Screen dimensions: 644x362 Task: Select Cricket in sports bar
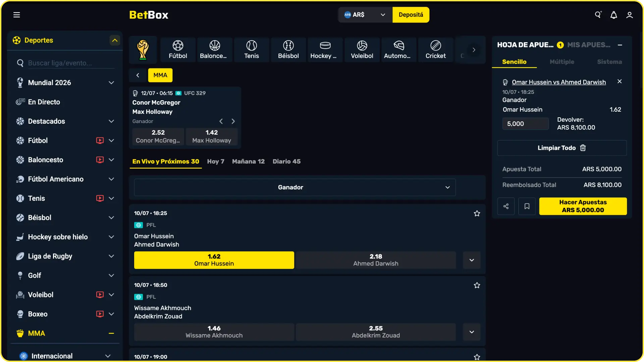pyautogui.click(x=436, y=50)
